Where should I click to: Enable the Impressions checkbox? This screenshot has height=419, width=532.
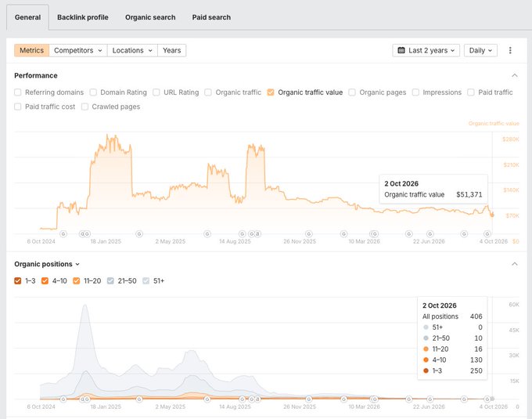(x=415, y=92)
